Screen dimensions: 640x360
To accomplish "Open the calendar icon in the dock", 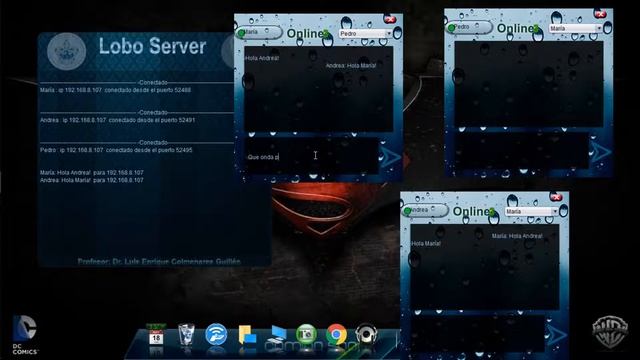I will (156, 335).
